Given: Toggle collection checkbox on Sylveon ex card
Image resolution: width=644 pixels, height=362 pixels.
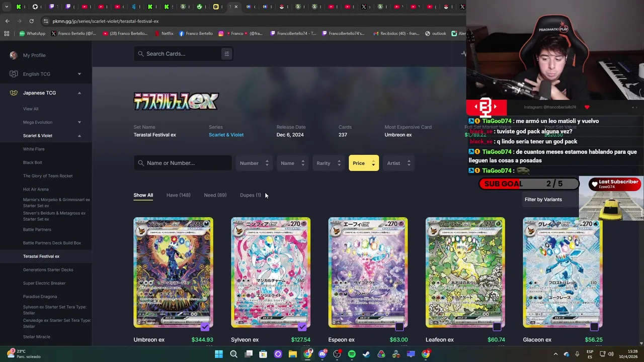Looking at the screenshot, I should [302, 327].
